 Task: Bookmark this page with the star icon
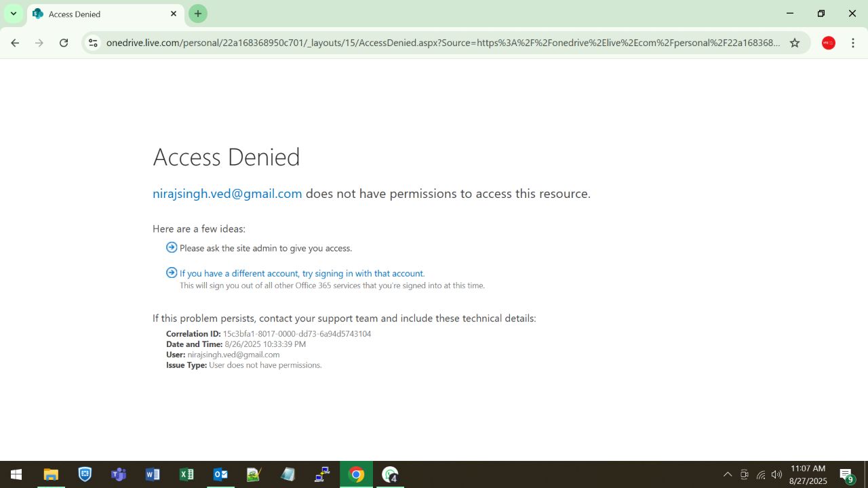[x=795, y=43]
